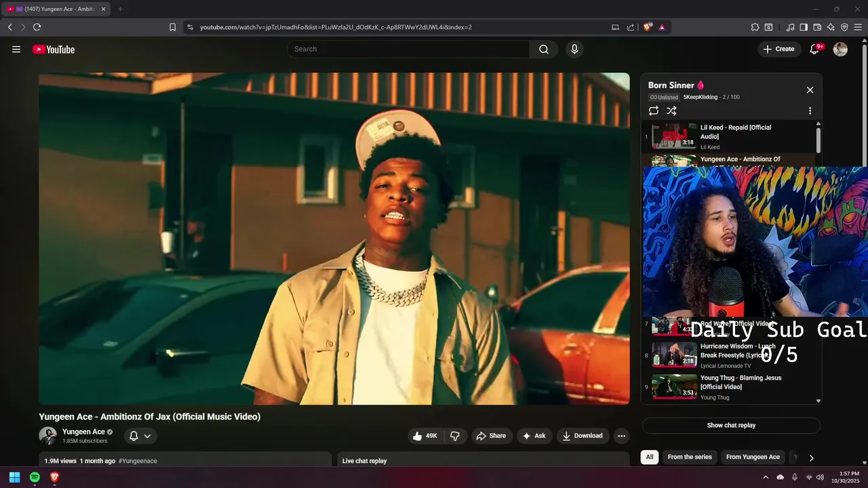Open the Brave Shields lion icon
The height and width of the screenshot is (488, 868).
[x=648, y=27]
